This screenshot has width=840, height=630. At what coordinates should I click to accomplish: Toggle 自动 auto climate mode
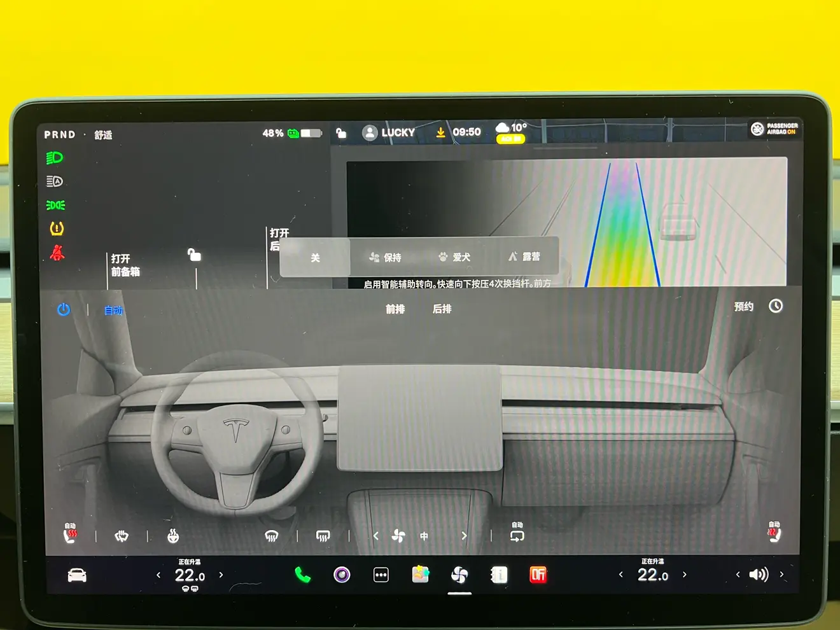pos(113,311)
